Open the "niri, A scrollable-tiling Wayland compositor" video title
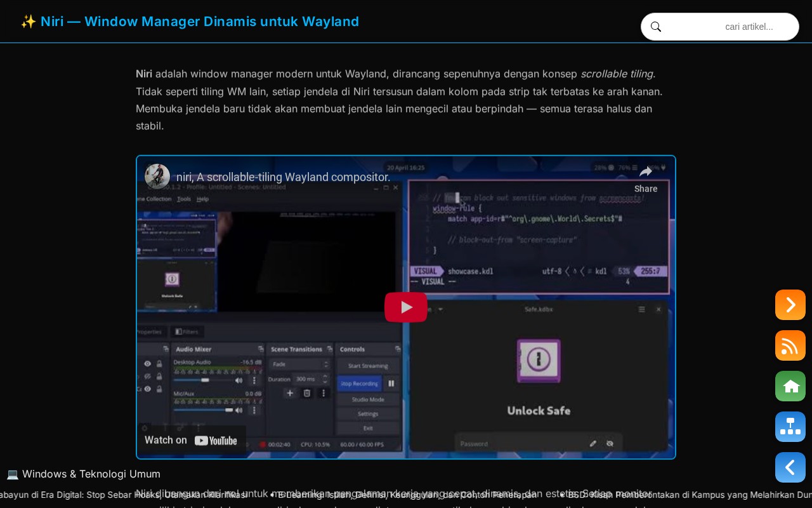Screen dimensions: 812x508 (x=283, y=177)
